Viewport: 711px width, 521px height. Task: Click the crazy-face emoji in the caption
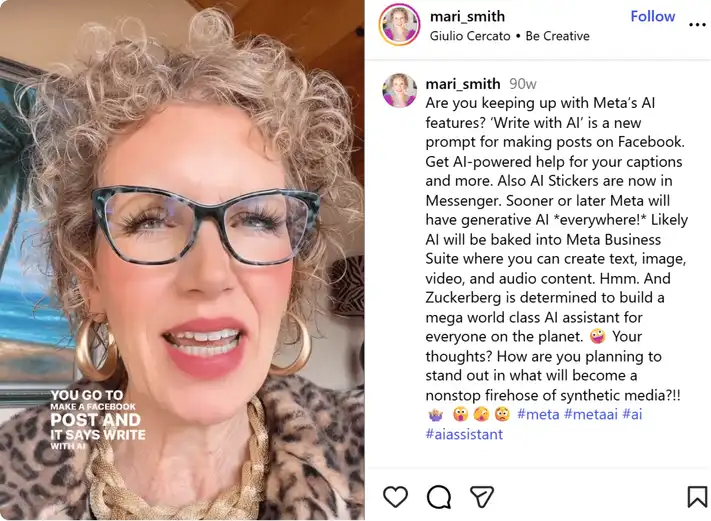coord(597,336)
